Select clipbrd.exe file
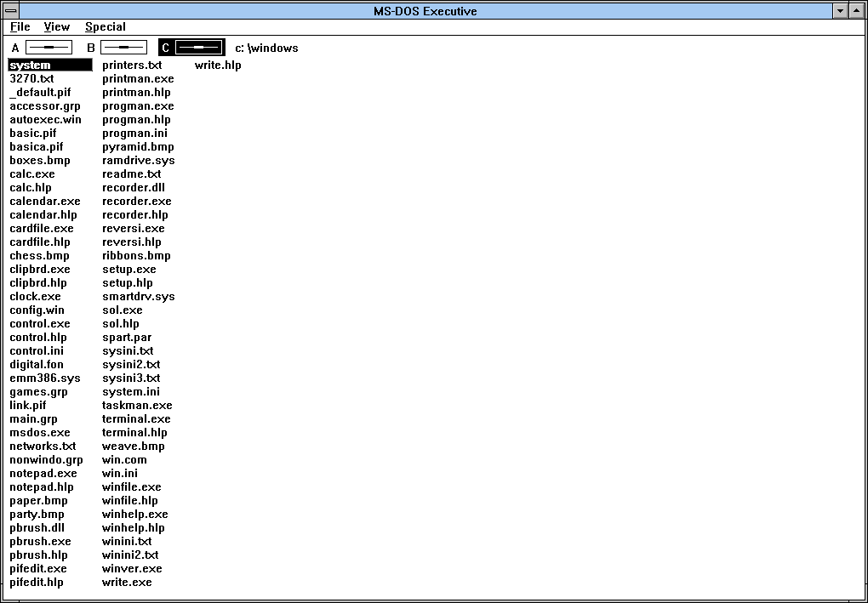This screenshot has width=868, height=603. pyautogui.click(x=40, y=270)
